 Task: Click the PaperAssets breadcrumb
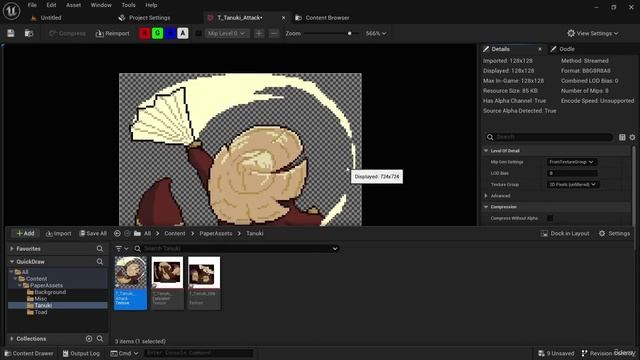pyautogui.click(x=216, y=233)
